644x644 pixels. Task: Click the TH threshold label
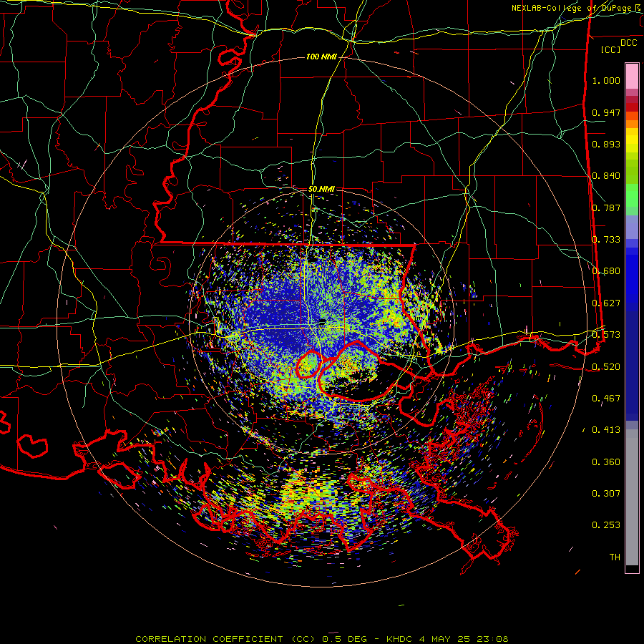pyautogui.click(x=615, y=557)
